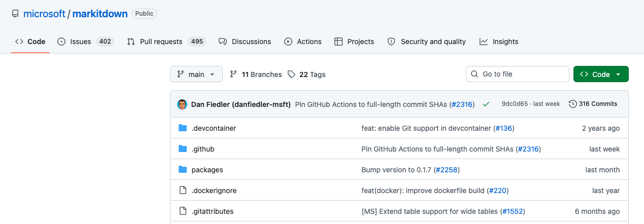
Task: Go to the Discussions tab
Action: point(245,42)
